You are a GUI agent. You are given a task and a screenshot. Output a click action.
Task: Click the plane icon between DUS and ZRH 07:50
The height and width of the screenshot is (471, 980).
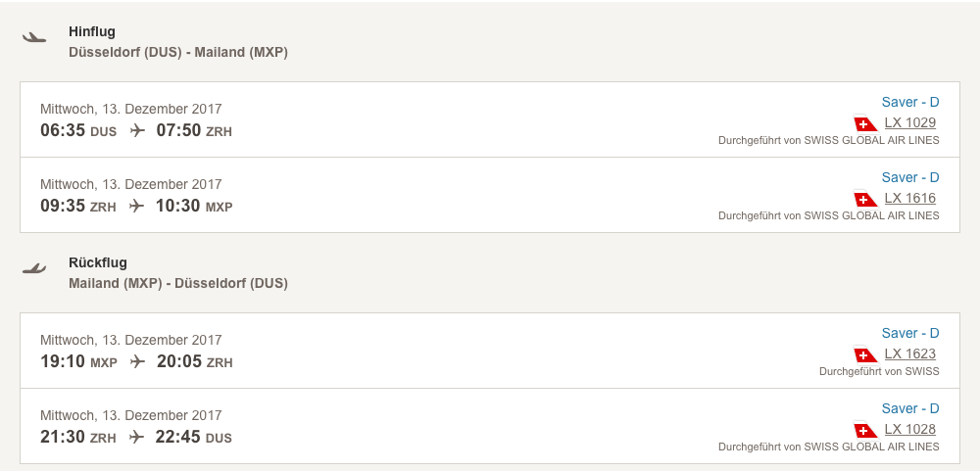137,130
